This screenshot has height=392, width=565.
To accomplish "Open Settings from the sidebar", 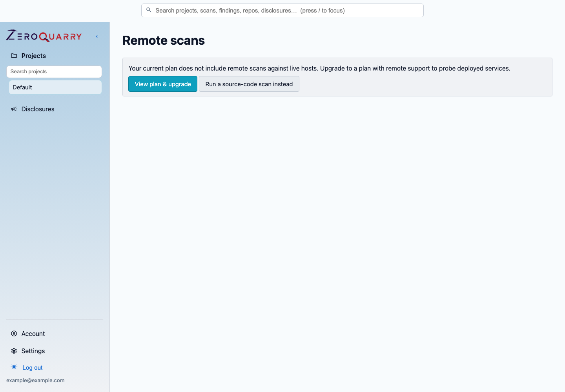I will [33, 351].
